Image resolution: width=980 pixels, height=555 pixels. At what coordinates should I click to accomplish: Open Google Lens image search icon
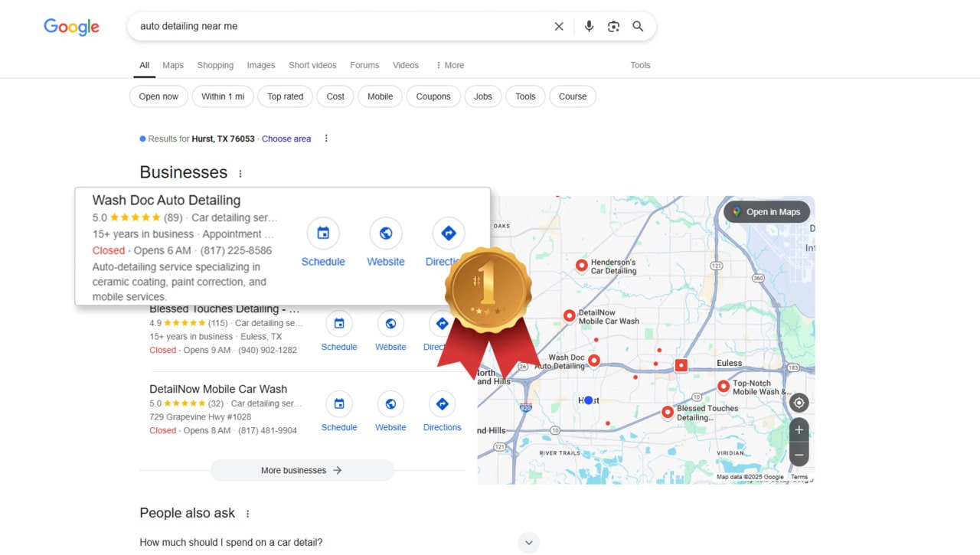click(x=613, y=26)
